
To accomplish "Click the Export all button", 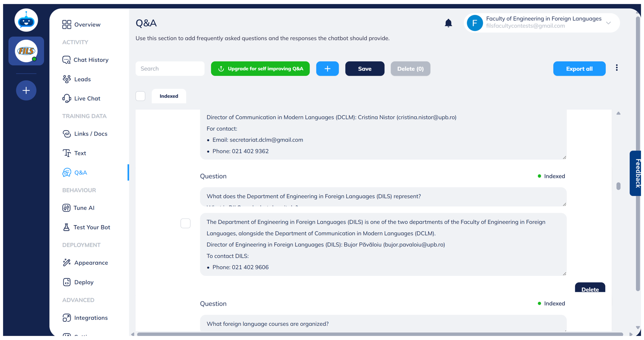I will point(579,69).
